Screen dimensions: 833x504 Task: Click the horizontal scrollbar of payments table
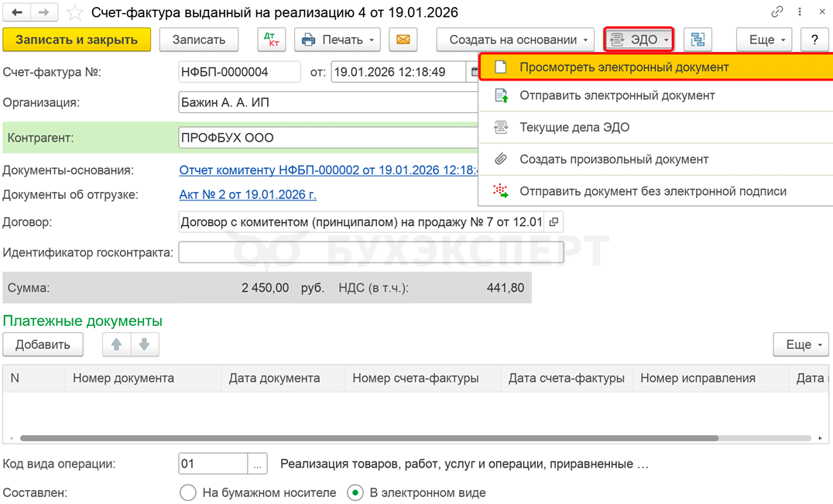point(369,438)
